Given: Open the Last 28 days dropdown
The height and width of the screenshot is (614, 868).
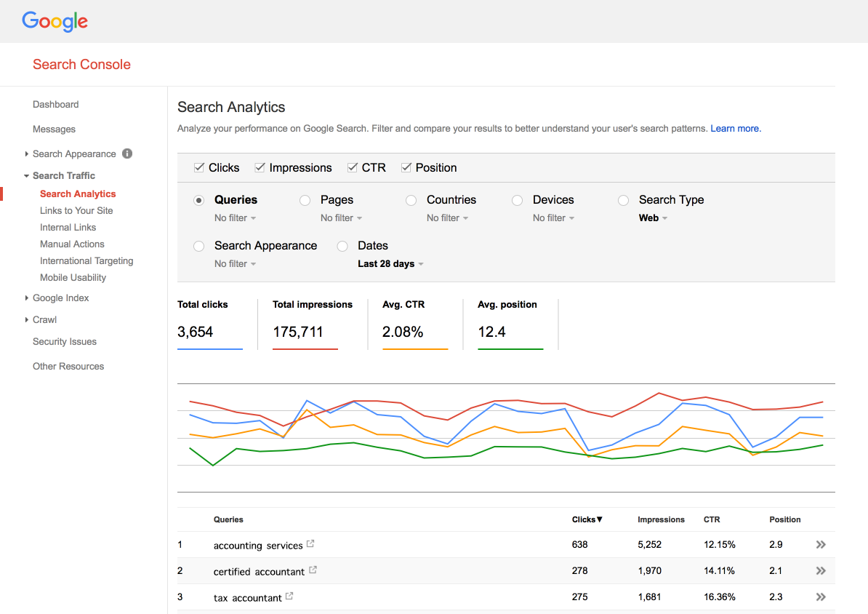Looking at the screenshot, I should (390, 264).
